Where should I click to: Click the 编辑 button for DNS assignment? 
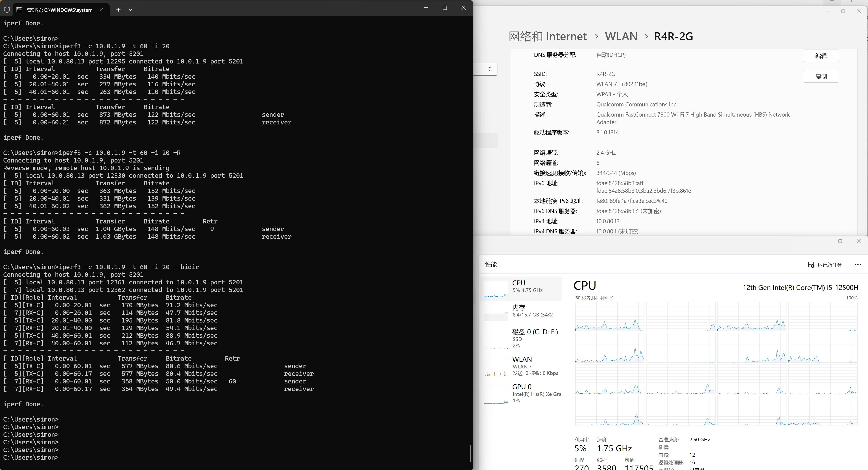tap(821, 56)
